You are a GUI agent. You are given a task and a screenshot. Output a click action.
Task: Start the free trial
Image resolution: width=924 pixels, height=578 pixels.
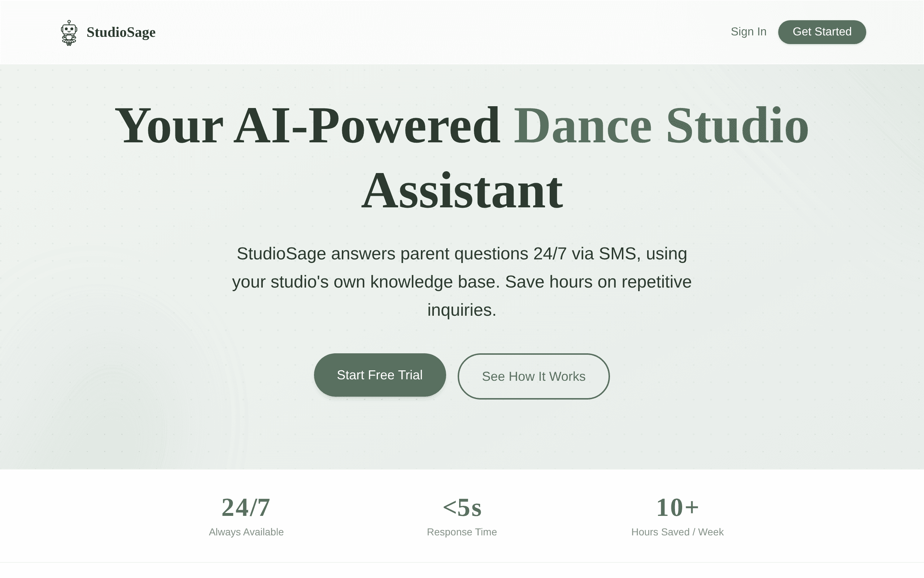(x=380, y=375)
